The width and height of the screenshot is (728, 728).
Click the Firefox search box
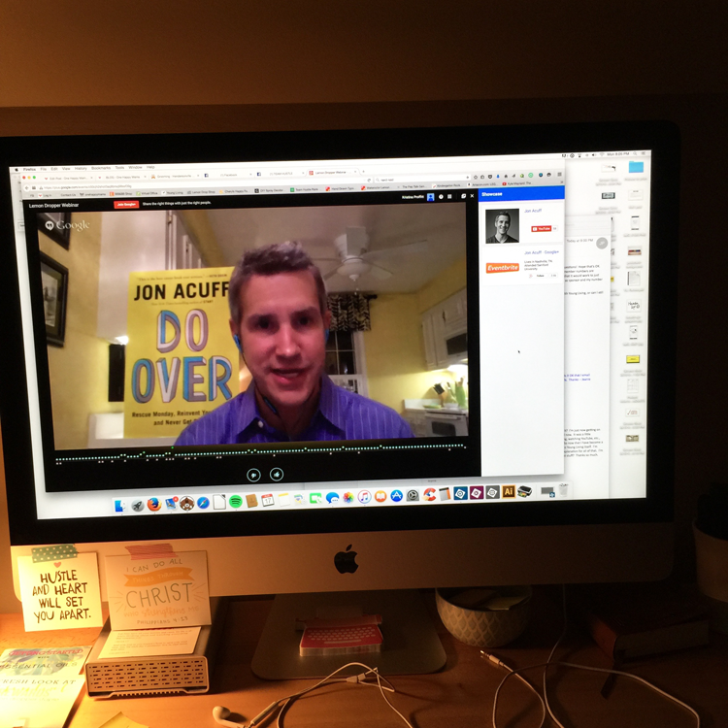click(422, 179)
